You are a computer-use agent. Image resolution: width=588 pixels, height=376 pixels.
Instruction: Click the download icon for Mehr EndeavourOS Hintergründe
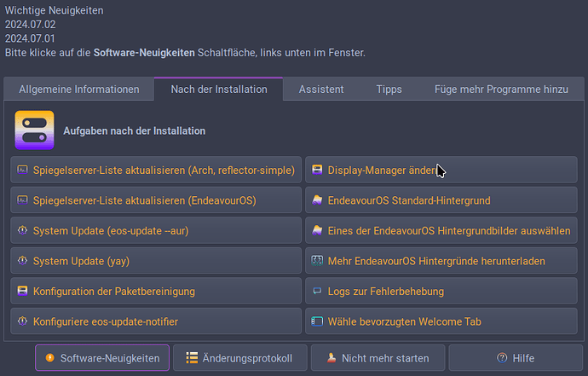click(x=317, y=260)
